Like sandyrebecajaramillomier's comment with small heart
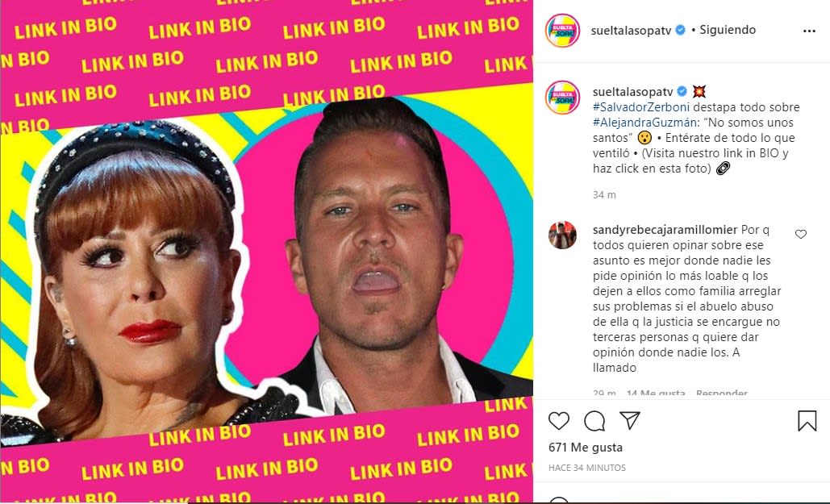The height and width of the screenshot is (504, 830). [800, 234]
